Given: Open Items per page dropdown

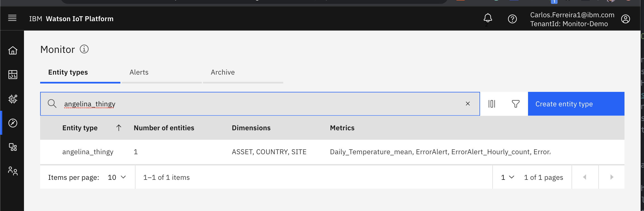Looking at the screenshot, I should (117, 177).
